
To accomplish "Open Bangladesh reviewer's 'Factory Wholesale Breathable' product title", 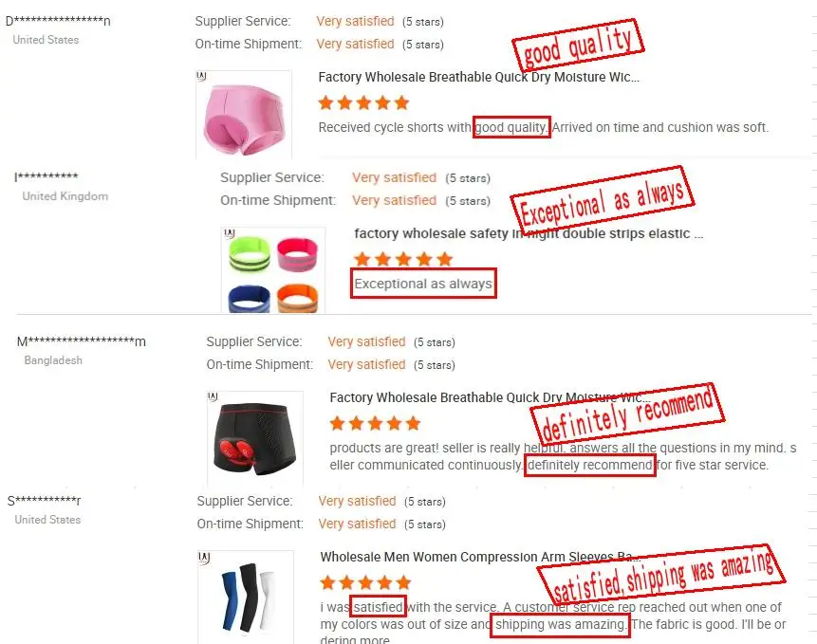I will 490,397.
